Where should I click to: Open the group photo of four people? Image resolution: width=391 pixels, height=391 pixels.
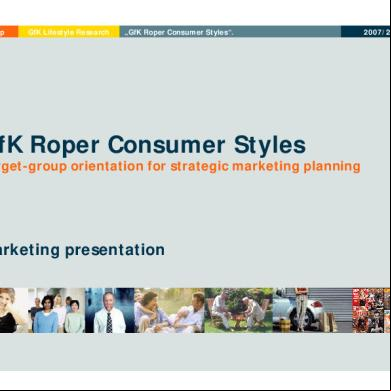pyautogui.click(x=56, y=310)
